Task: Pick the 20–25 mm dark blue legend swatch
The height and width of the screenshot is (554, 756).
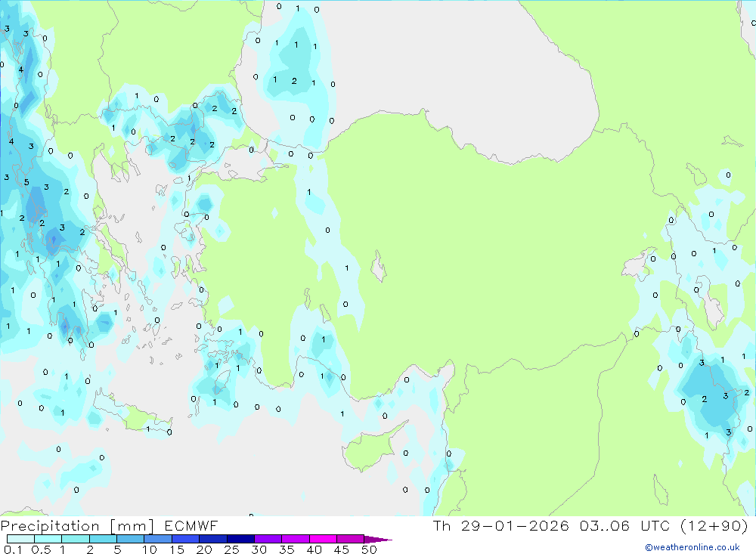Action: click(x=212, y=539)
